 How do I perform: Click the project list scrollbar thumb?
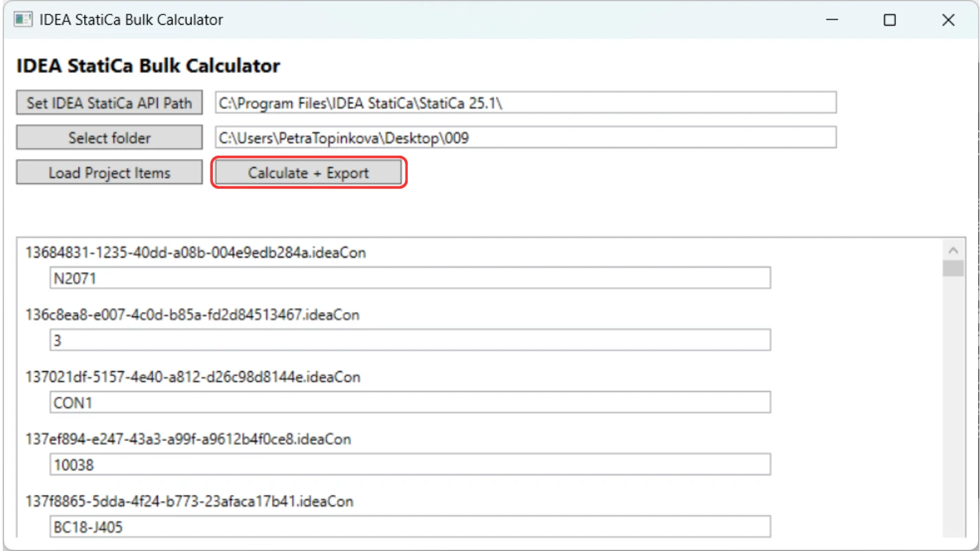tap(953, 268)
